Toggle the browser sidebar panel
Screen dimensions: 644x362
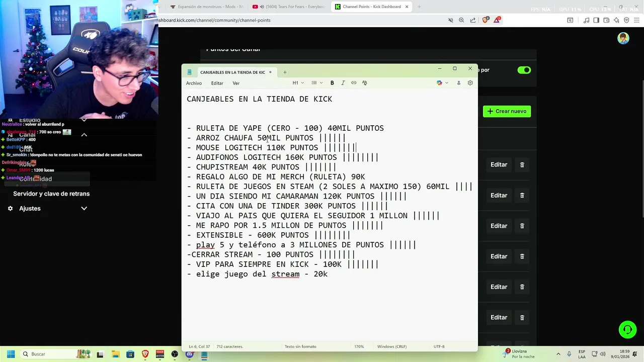(596, 20)
